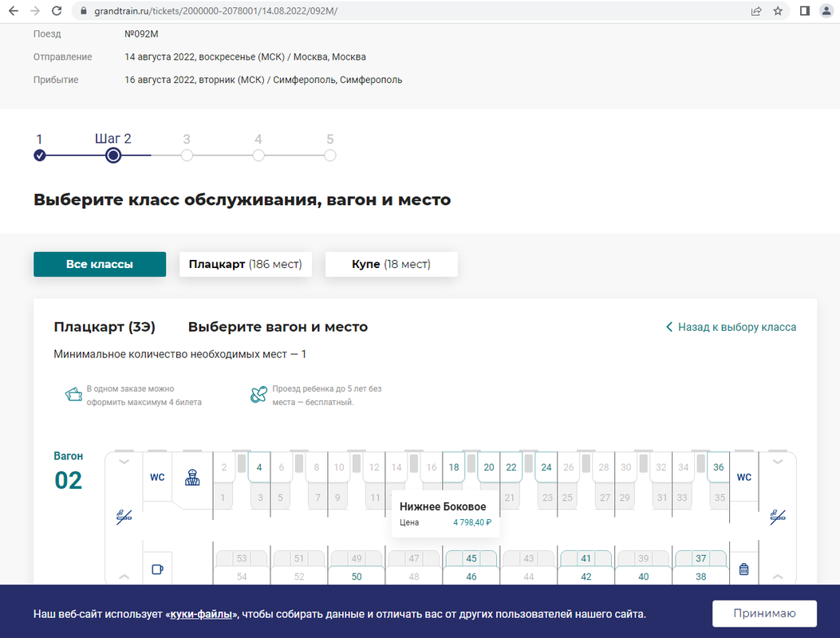Click Плацкарт (3Э) heading
Screen dimensions: 840x638
coord(105,327)
